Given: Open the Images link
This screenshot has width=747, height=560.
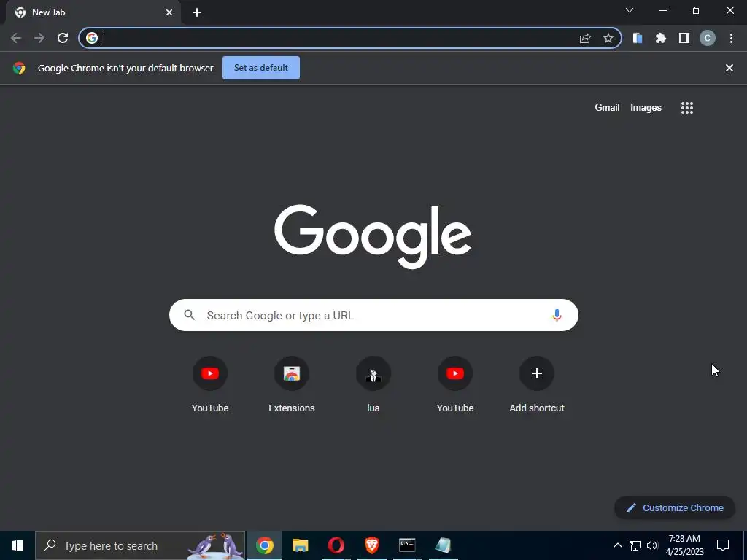Looking at the screenshot, I should [646, 108].
